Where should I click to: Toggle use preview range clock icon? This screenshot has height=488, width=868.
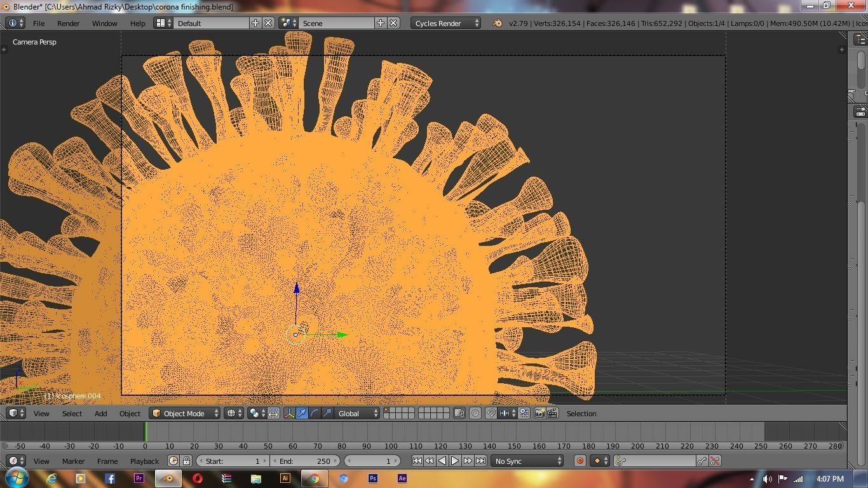point(173,461)
